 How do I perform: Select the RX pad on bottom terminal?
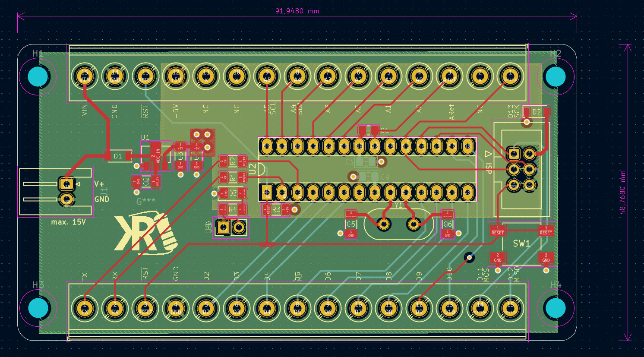115,308
